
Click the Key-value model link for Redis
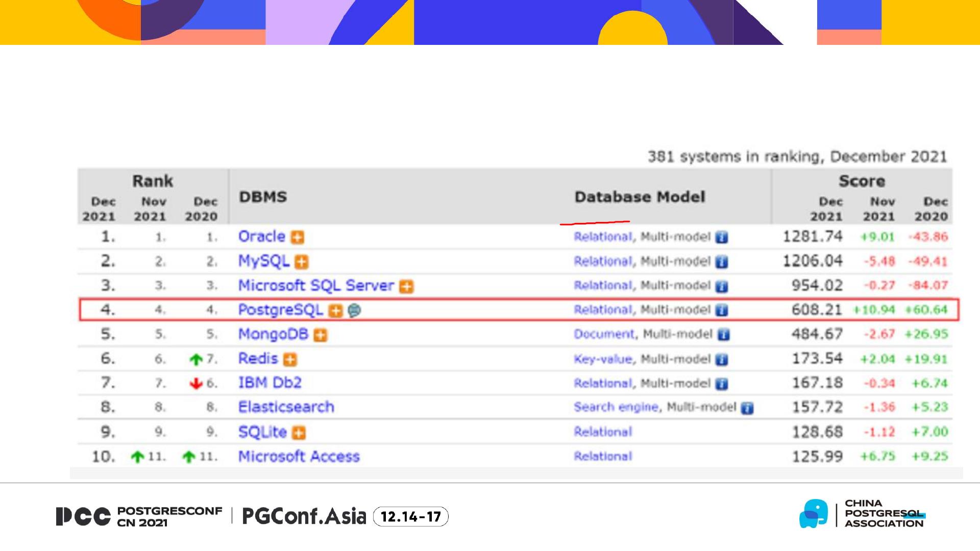pos(603,359)
